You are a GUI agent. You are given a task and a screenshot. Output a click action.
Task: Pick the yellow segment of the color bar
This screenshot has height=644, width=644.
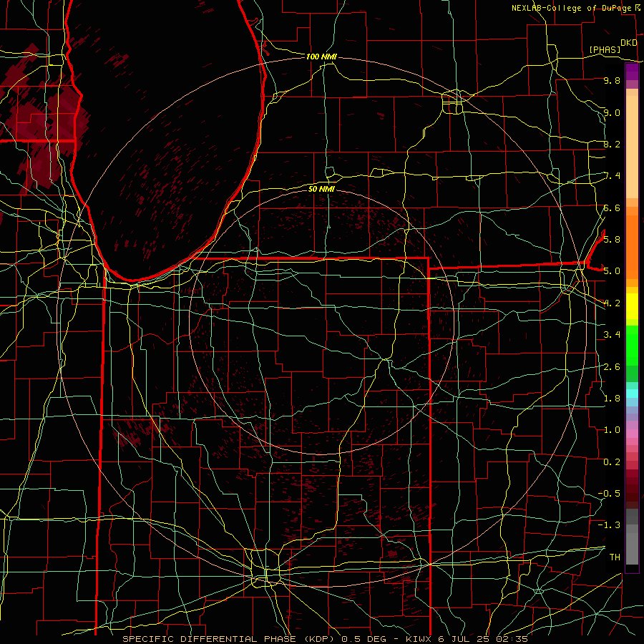click(x=632, y=306)
